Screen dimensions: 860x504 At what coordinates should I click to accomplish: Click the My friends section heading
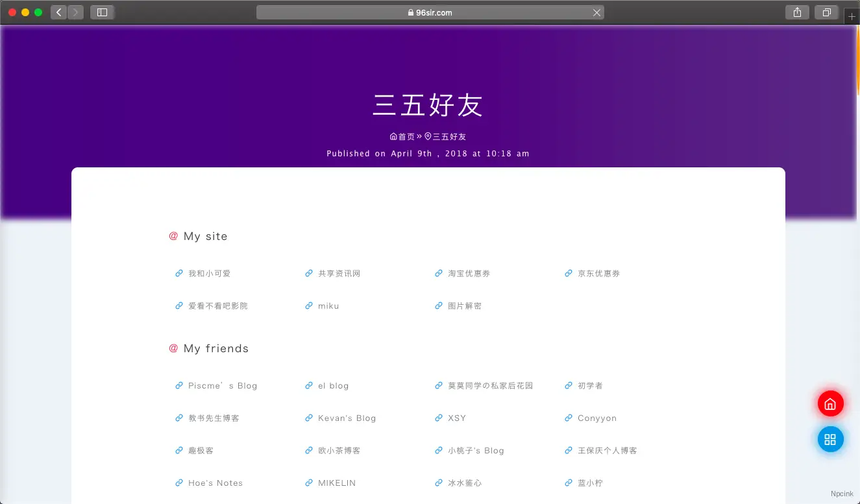pyautogui.click(x=209, y=348)
